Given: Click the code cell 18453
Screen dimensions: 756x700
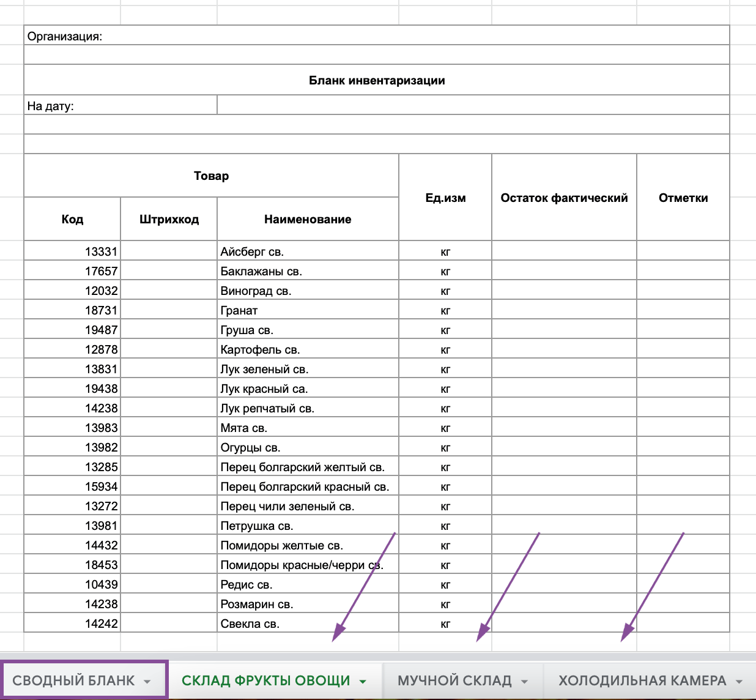Looking at the screenshot, I should [72, 565].
